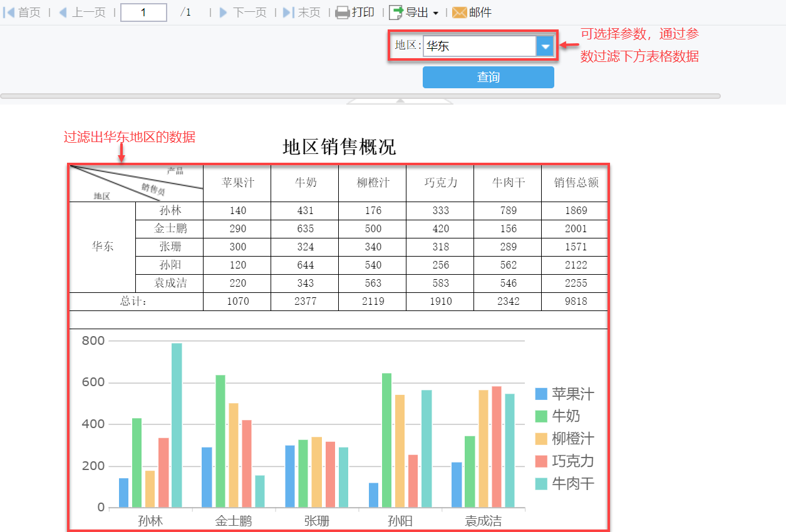
Task: Click the 1070 苹果汁 total
Action: coord(237,301)
